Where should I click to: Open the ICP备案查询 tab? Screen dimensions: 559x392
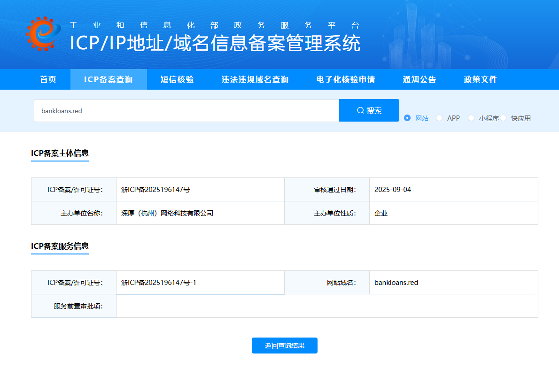tap(109, 79)
